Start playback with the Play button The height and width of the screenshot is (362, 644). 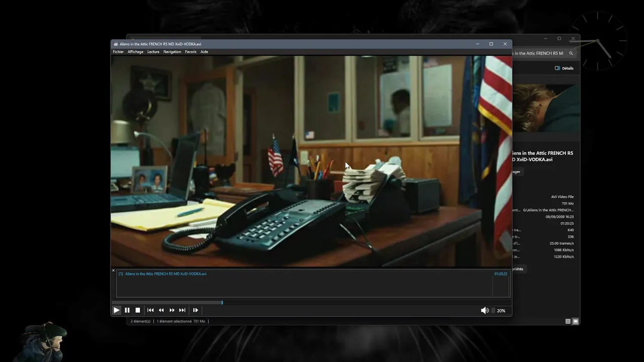pyautogui.click(x=116, y=310)
